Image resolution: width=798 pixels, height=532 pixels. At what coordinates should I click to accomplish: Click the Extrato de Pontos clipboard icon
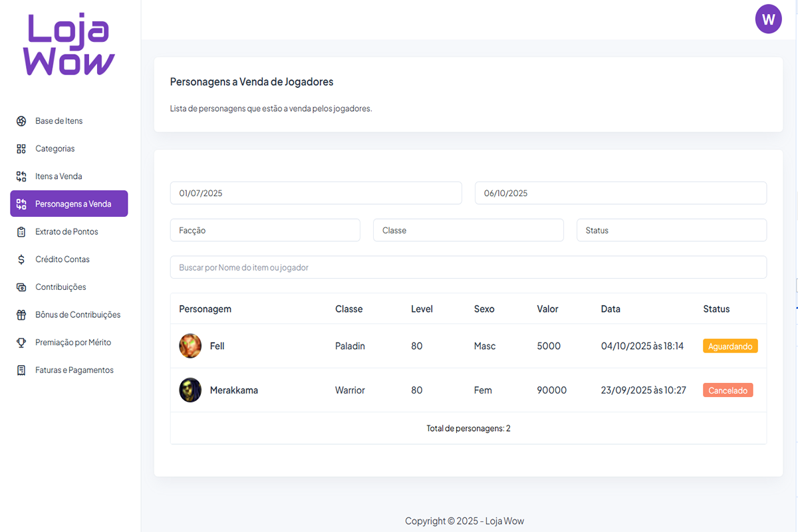point(21,232)
